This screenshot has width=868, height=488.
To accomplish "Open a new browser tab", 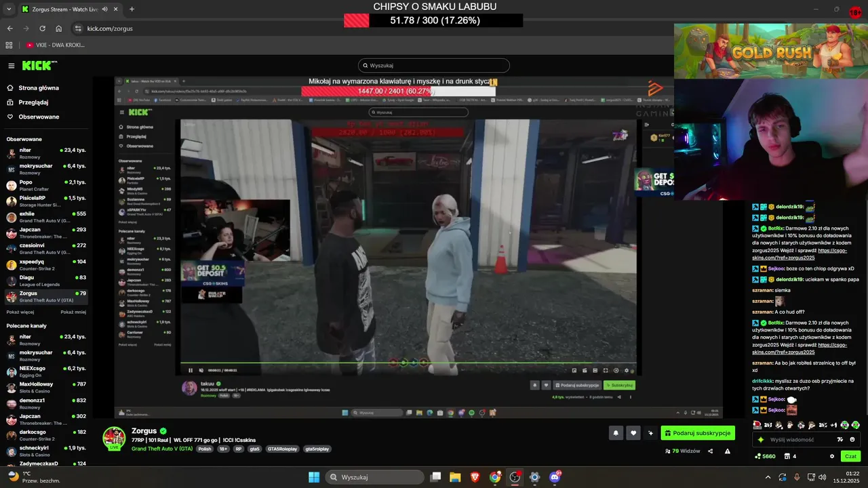I will 132,9.
